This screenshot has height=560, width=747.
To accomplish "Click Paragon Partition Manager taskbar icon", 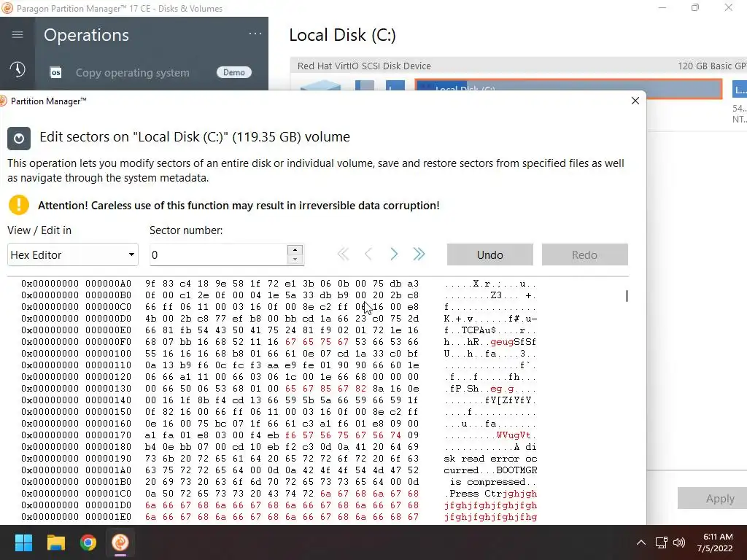I will pyautogui.click(x=120, y=542).
